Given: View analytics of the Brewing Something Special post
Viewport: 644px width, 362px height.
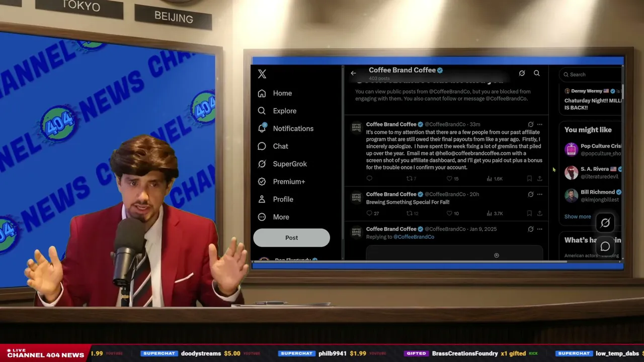Looking at the screenshot, I should (x=495, y=213).
